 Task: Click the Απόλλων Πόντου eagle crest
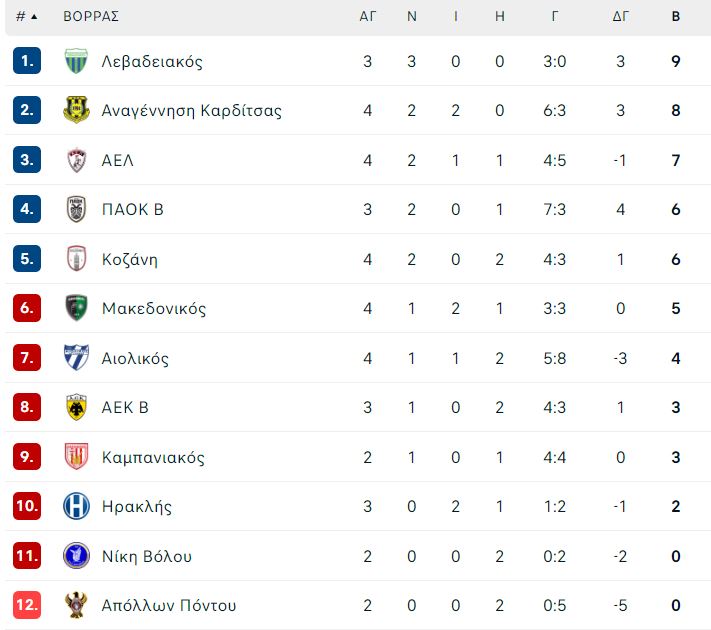(x=76, y=605)
